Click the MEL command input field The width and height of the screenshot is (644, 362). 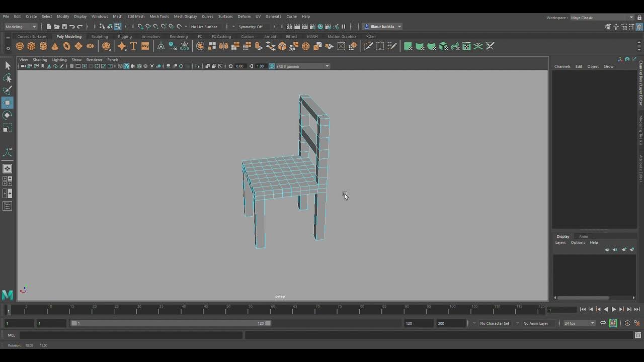131,335
